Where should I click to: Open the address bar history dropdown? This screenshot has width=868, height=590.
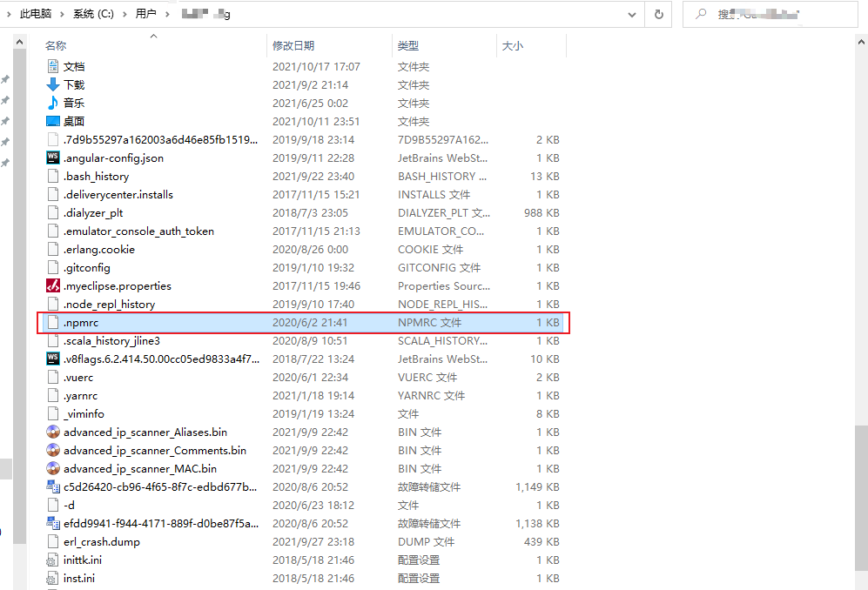[633, 14]
